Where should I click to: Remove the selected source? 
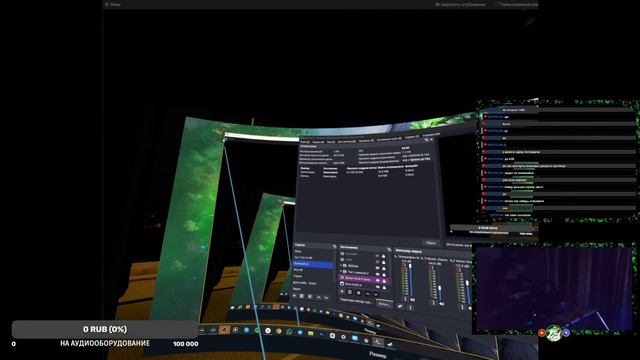350,292
